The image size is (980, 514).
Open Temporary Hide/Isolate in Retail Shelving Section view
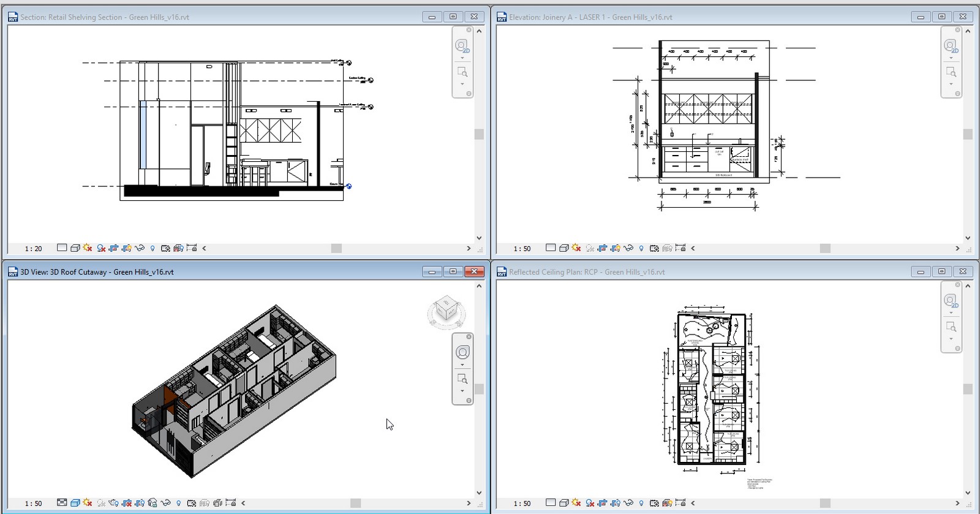pos(139,248)
